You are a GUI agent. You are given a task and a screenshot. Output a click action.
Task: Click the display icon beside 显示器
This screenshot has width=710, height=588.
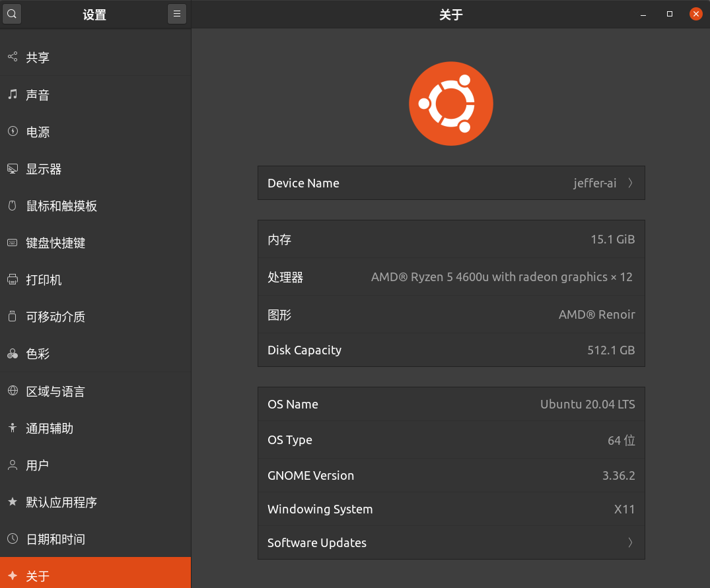pyautogui.click(x=13, y=169)
